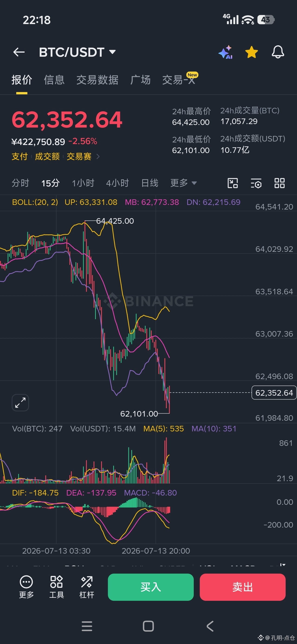Tap the 64,425.00 high marker on chart
Viewport: 297px width, 644px height.
[115, 221]
